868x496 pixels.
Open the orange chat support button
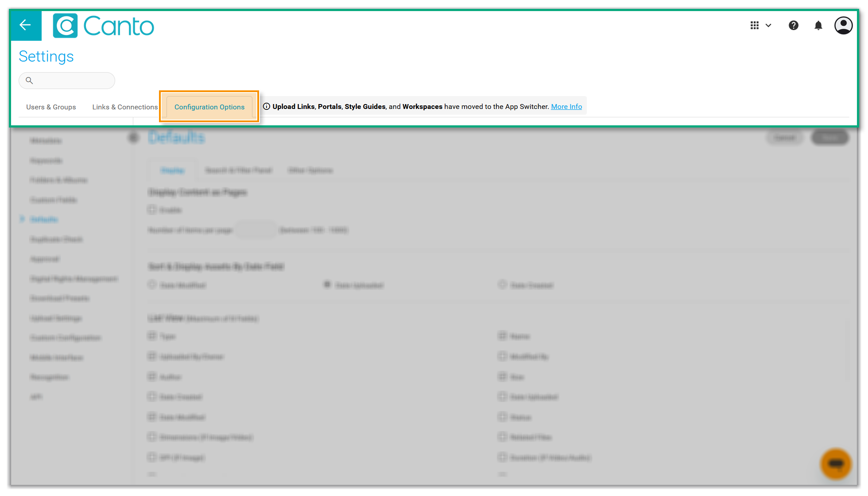tap(836, 464)
